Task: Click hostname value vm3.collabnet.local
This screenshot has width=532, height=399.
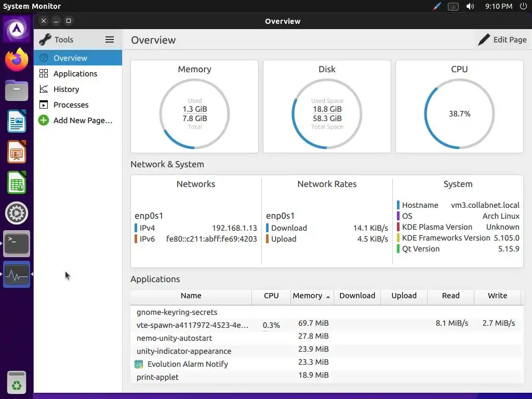Action: [x=485, y=205]
